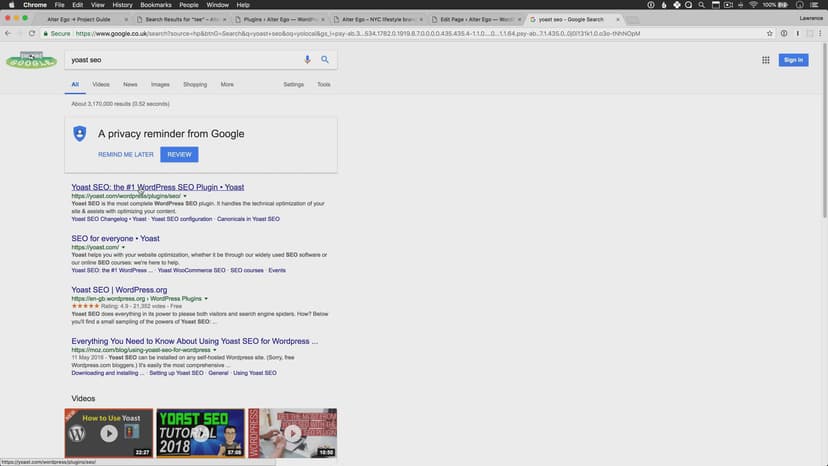The image size is (828, 466).
Task: Open the More search filter dropdown
Action: 227,85
